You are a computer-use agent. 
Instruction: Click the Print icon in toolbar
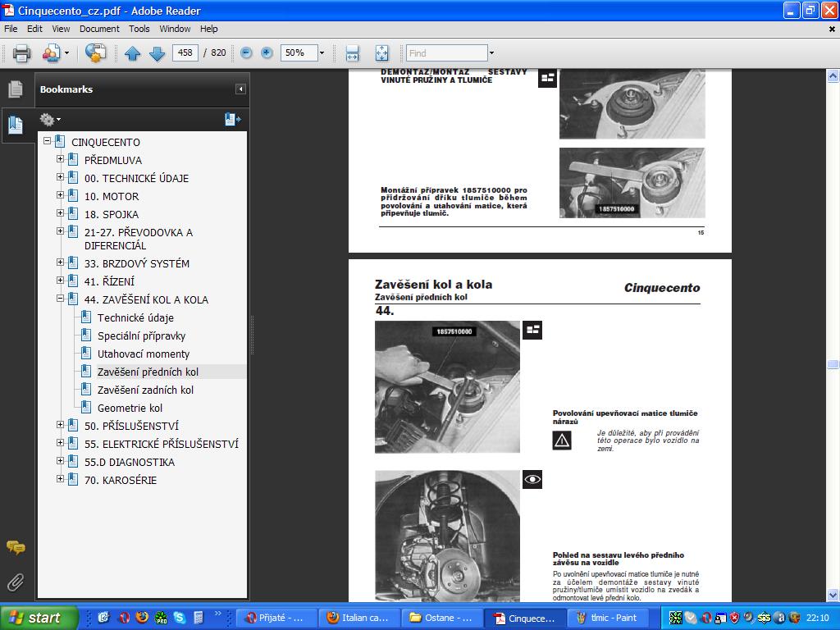tap(21, 53)
